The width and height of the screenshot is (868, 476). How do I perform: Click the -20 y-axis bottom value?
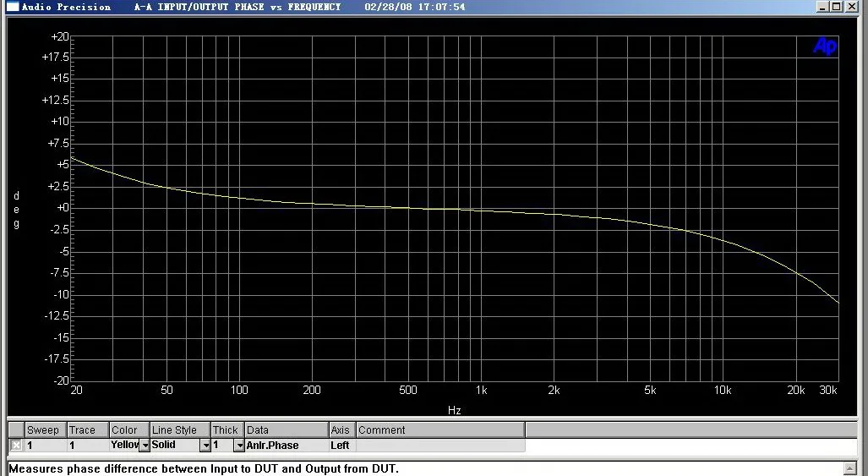point(60,380)
